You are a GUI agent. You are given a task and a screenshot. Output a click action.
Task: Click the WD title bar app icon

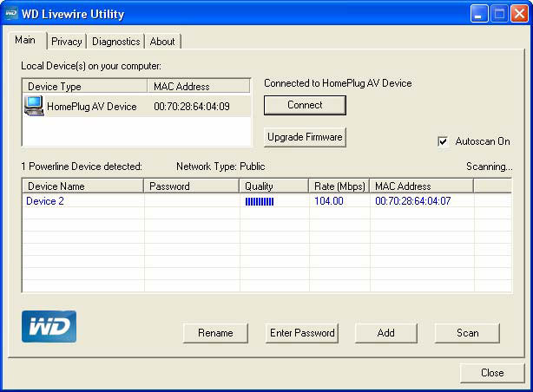point(11,13)
